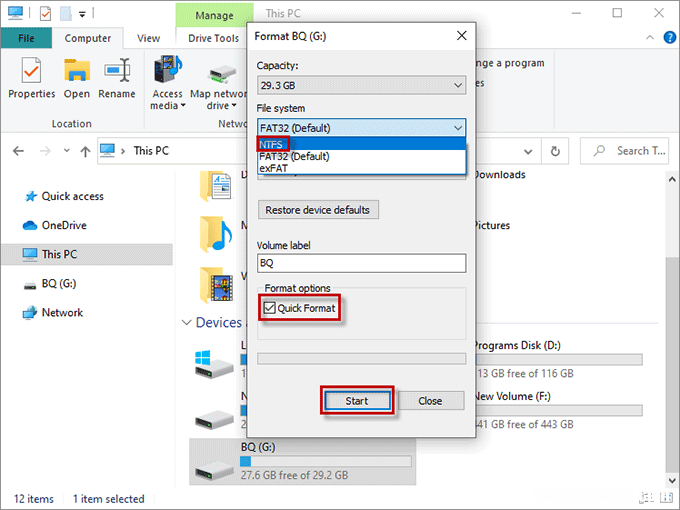Viewport: 680px width, 510px height.
Task: Select the Programs Disk (D:) drive
Action: click(x=559, y=359)
